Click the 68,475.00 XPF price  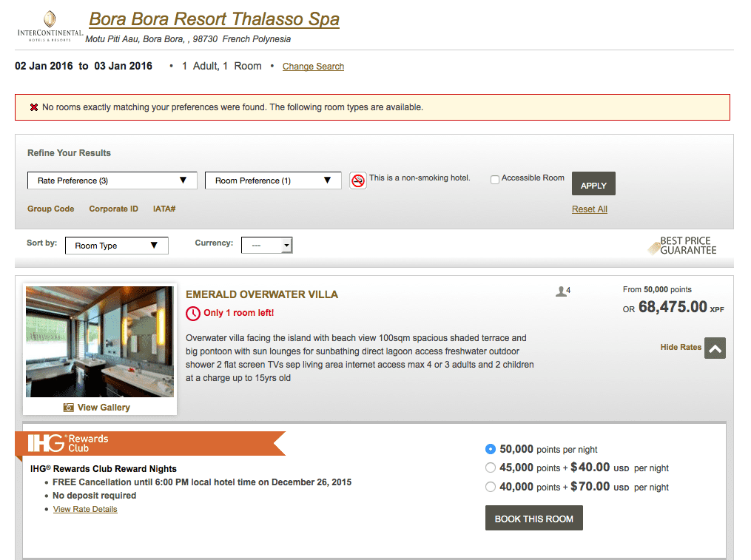pos(681,307)
